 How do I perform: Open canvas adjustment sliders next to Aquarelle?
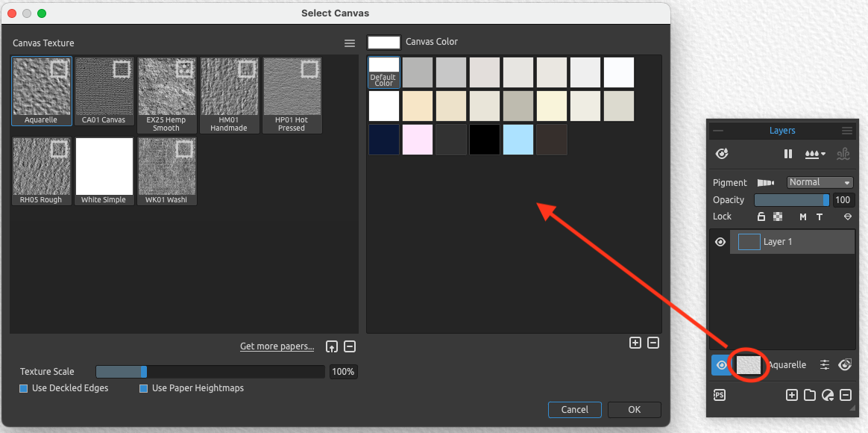(824, 365)
